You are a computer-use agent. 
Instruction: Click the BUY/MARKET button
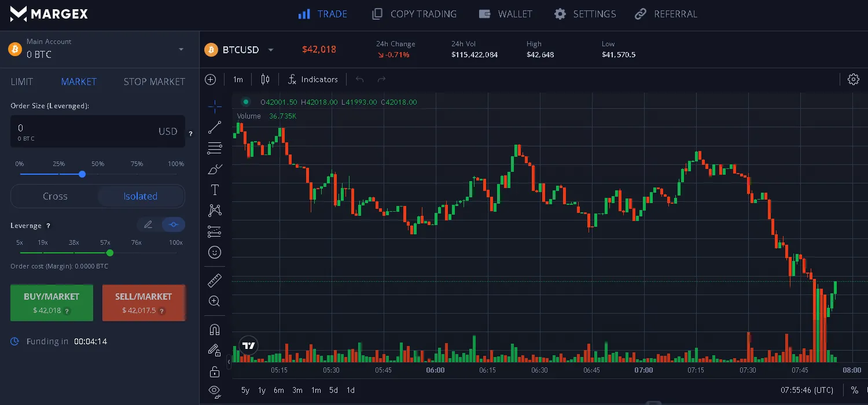(52, 303)
